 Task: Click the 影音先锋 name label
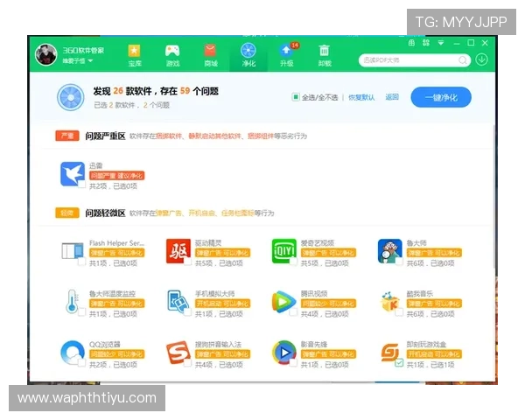314,344
